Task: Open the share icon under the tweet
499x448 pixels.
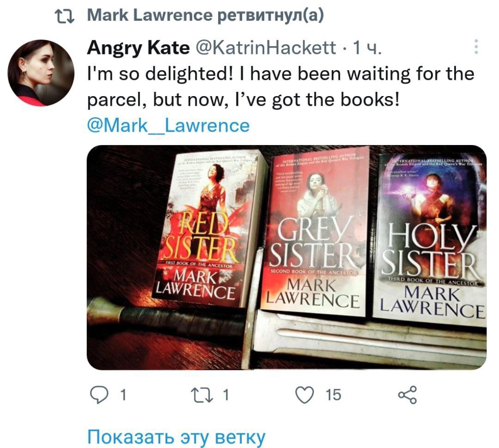Action: (408, 395)
